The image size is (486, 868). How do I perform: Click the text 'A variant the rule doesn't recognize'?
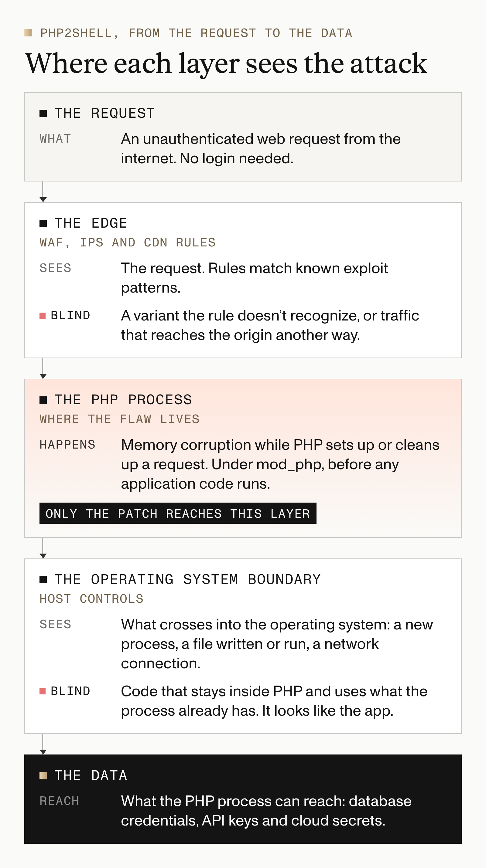tap(240, 315)
